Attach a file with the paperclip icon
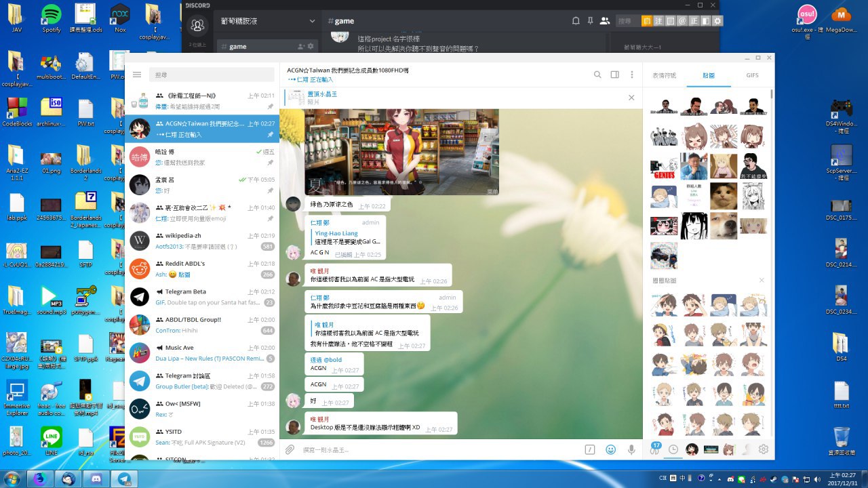 290,449
